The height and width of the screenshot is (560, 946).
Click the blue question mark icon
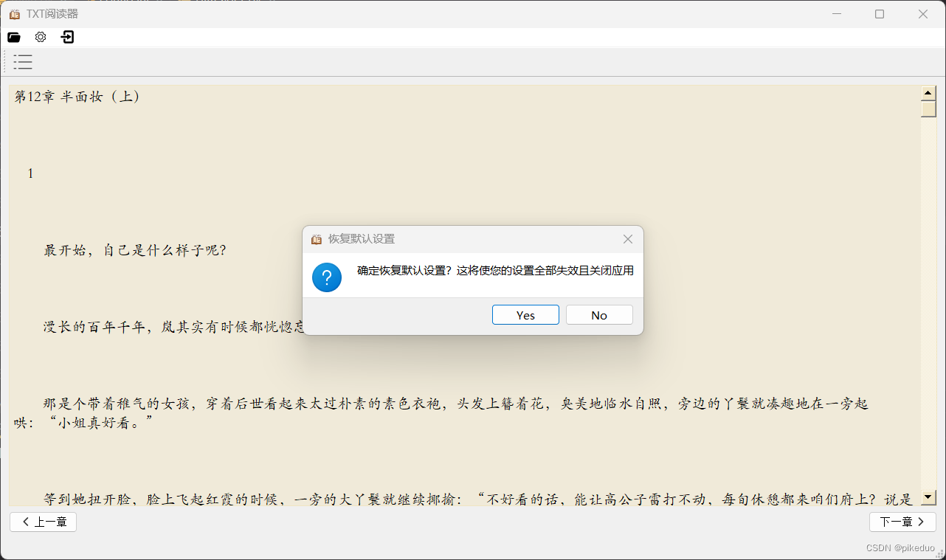click(327, 277)
